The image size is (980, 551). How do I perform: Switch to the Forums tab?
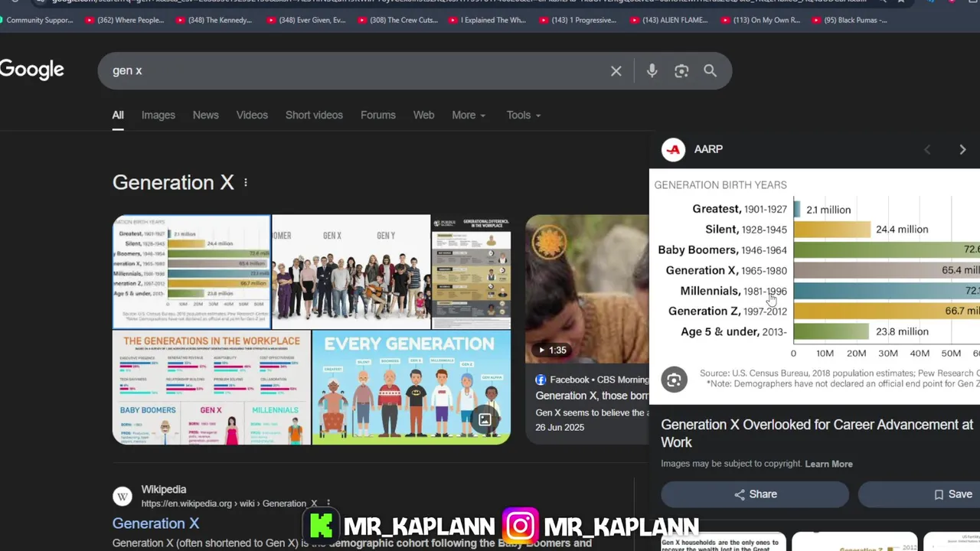tap(378, 116)
